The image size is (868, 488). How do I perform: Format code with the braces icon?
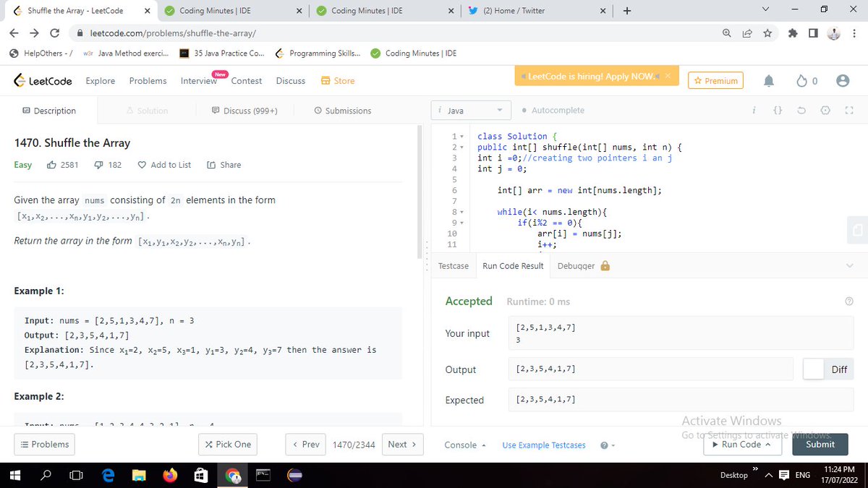777,111
